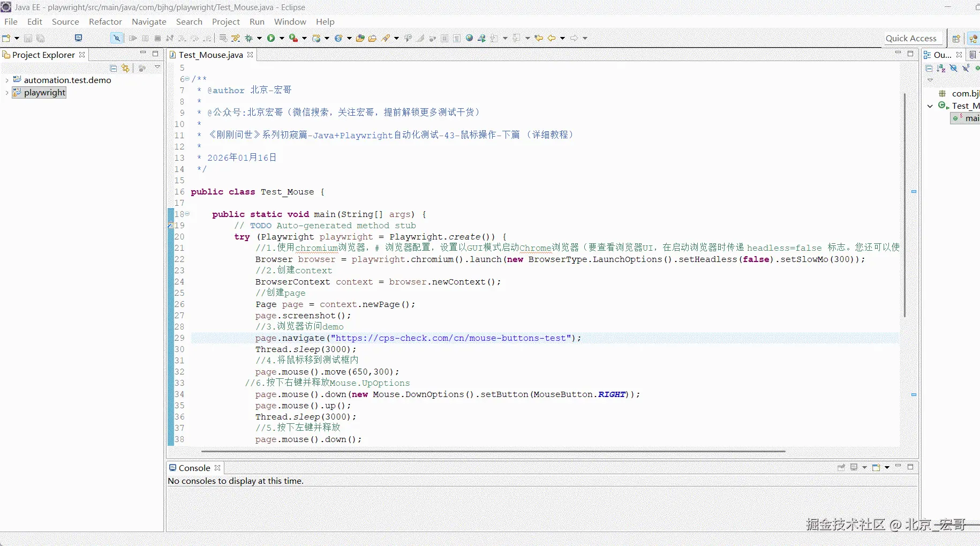The width and height of the screenshot is (980, 546).
Task: Click the Open Task folder icon
Action: tap(372, 38)
